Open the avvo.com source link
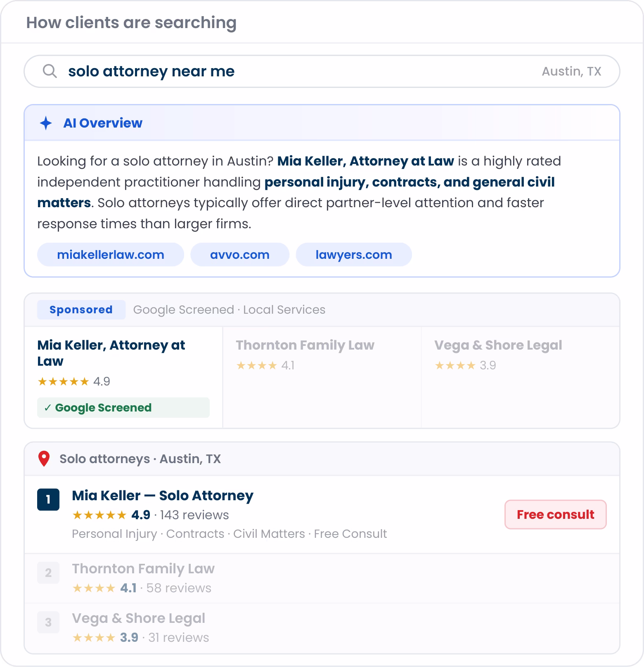The width and height of the screenshot is (644, 667). [x=240, y=255]
